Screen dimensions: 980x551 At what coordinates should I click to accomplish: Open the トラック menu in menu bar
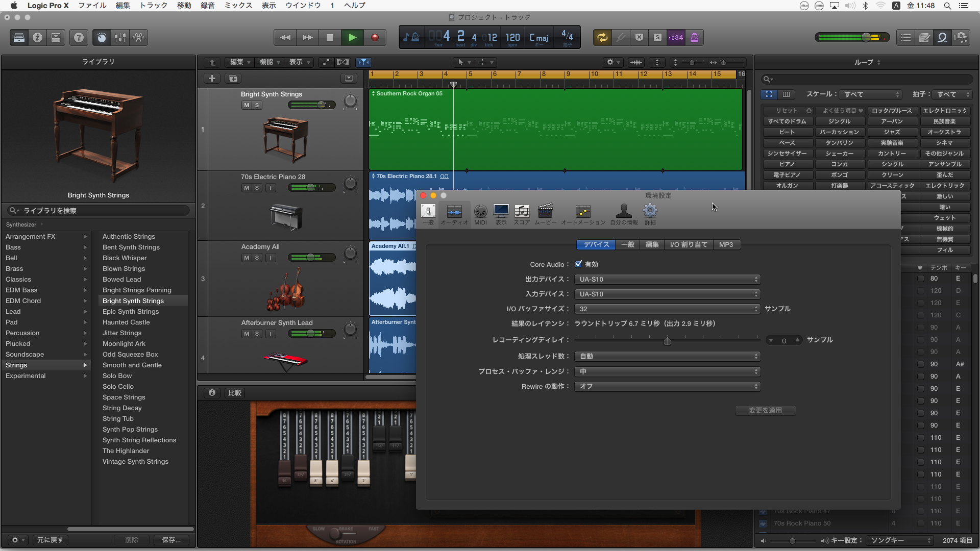[154, 6]
